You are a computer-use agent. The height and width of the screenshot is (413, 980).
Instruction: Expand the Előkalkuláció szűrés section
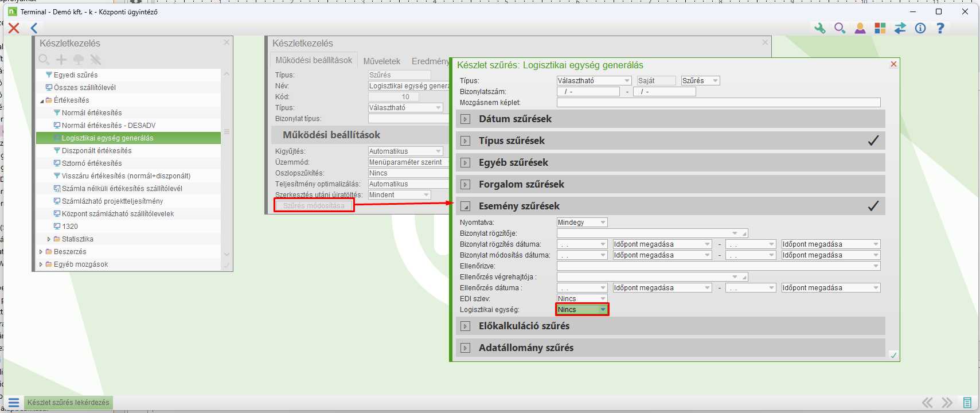pyautogui.click(x=466, y=326)
